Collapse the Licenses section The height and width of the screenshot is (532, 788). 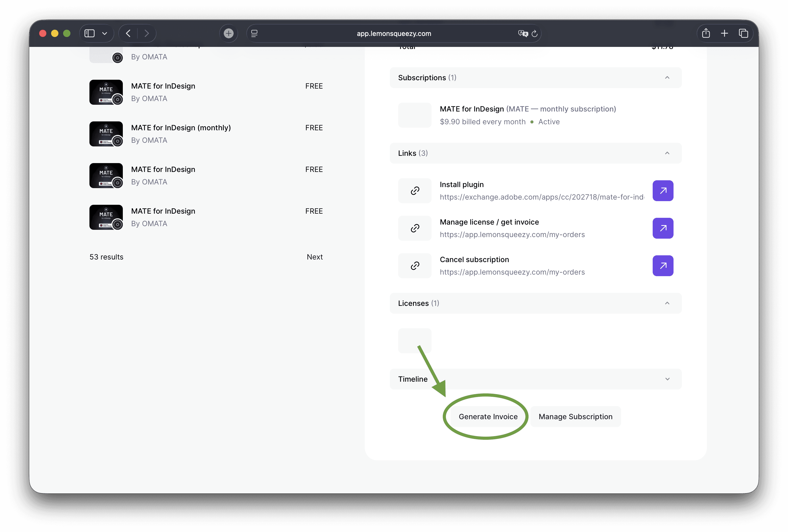[x=667, y=303]
